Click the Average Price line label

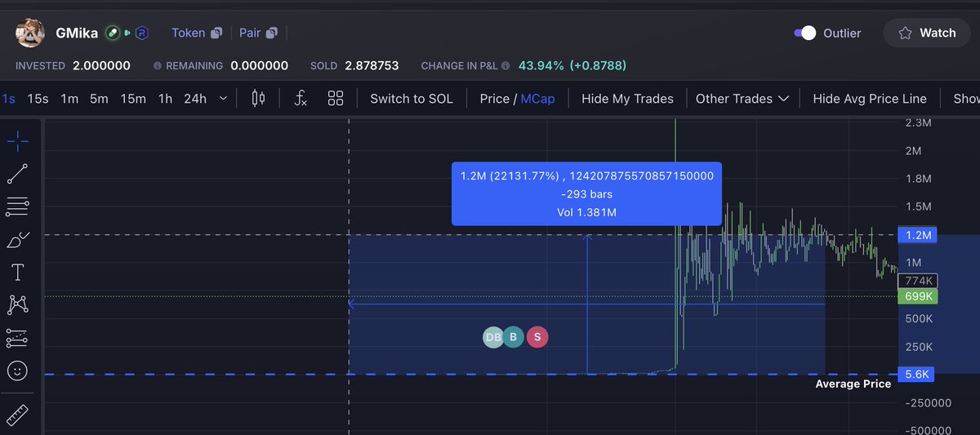pyautogui.click(x=853, y=384)
